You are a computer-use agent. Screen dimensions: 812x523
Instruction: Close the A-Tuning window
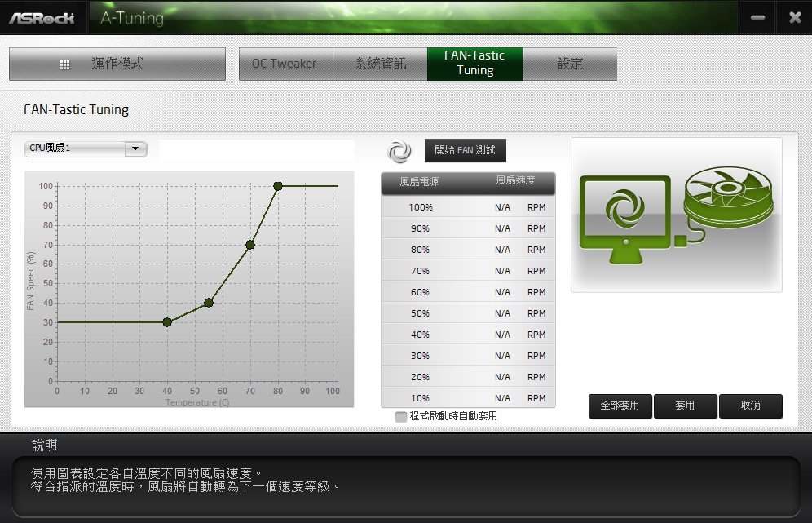[795, 18]
